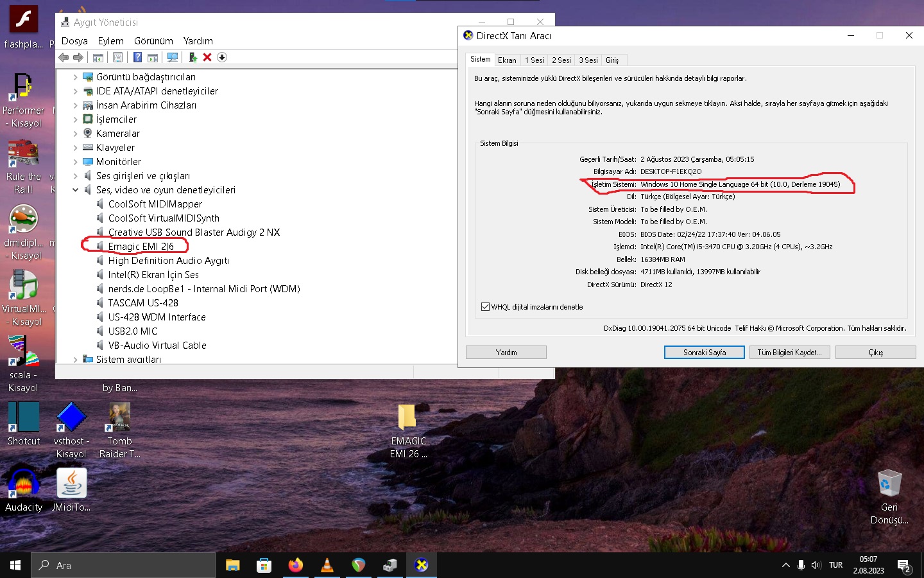Click the disable device down-arrow icon
The height and width of the screenshot is (578, 924).
pyautogui.click(x=221, y=57)
